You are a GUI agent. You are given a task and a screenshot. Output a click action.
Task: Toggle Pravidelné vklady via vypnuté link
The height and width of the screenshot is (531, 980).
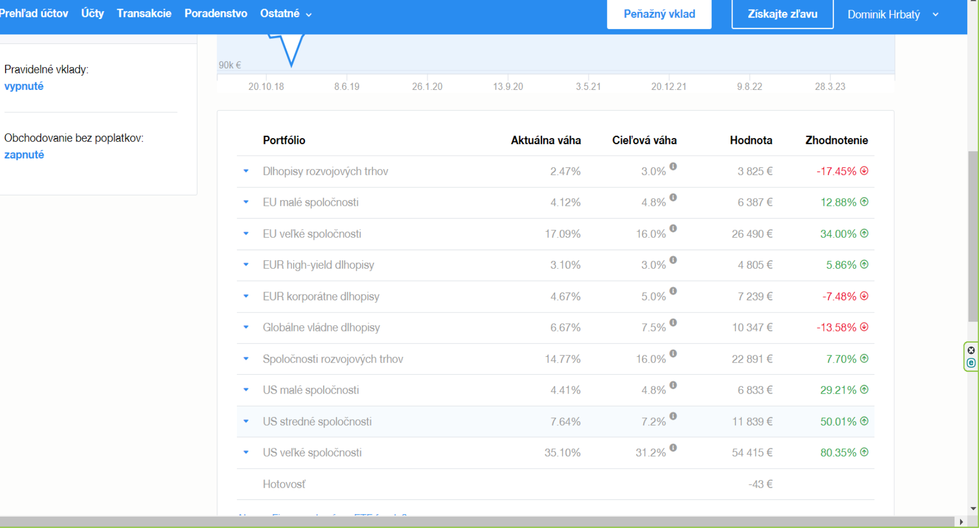[24, 86]
